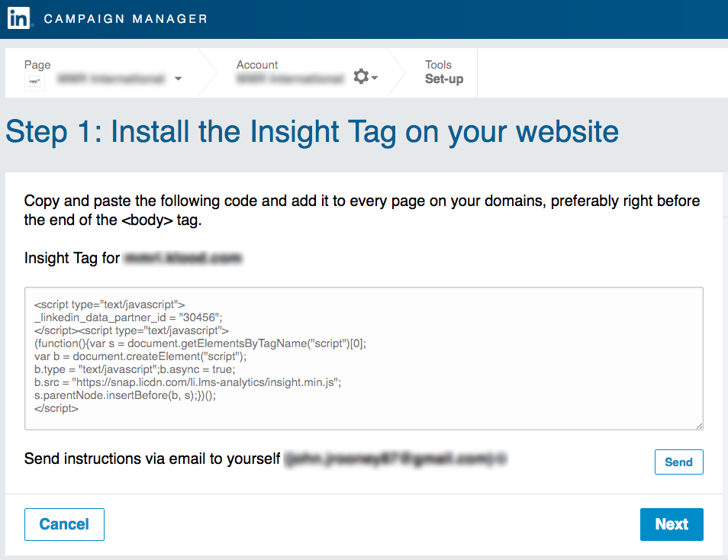
Task: Open the Tools Set-up tab
Action: coord(443,72)
